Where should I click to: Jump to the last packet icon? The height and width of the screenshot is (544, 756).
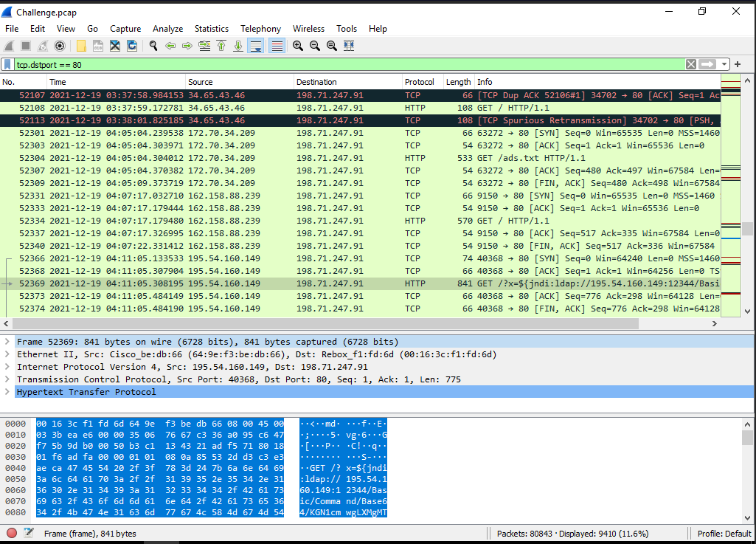[x=238, y=46]
